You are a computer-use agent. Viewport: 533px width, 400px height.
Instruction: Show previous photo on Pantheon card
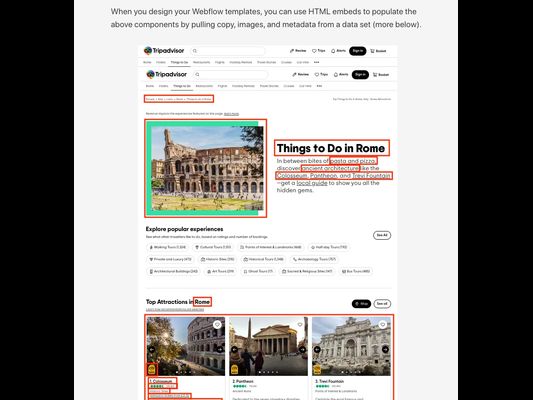click(234, 349)
